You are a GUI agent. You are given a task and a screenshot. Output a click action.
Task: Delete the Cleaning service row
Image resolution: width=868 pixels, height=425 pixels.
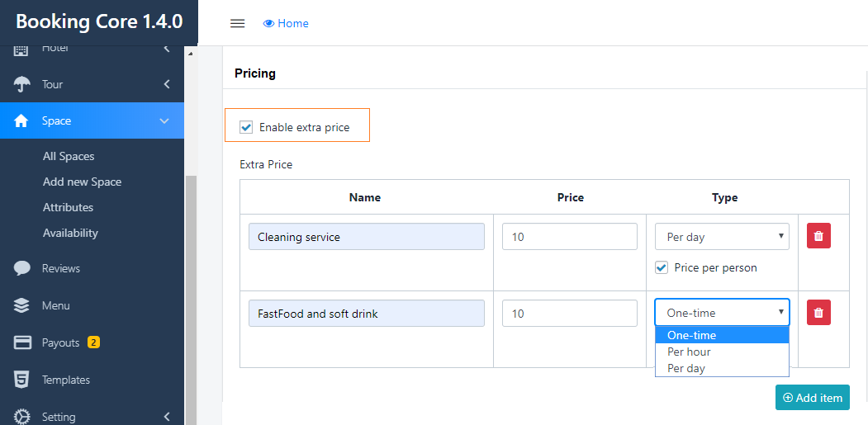coord(818,236)
